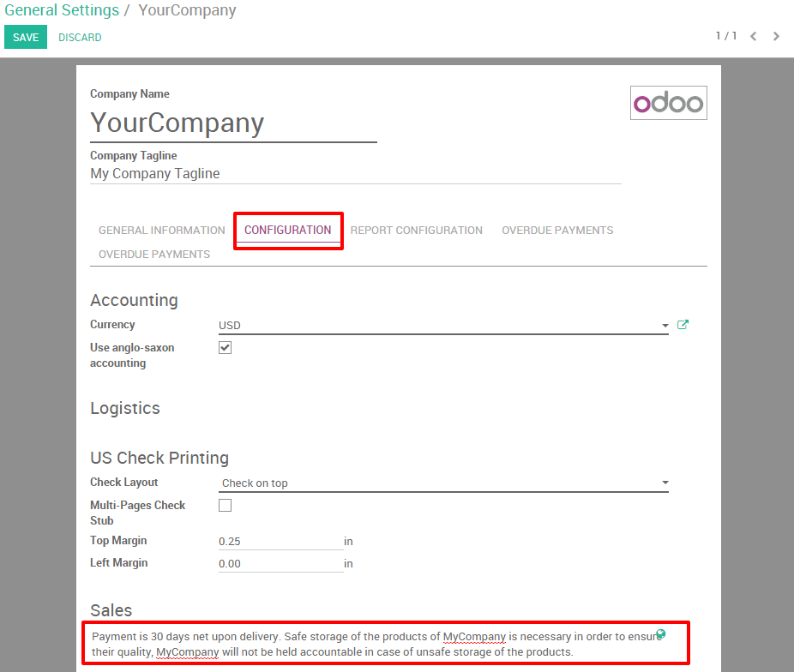Go to the previous record arrow
This screenshot has width=794, height=672.
754,37
